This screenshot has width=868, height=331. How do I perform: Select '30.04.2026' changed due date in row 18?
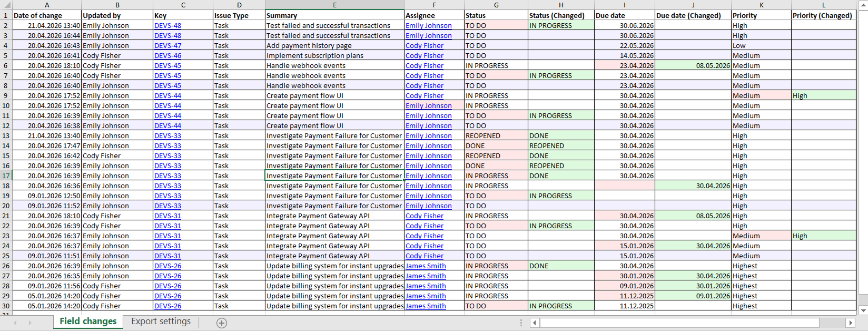pos(693,186)
